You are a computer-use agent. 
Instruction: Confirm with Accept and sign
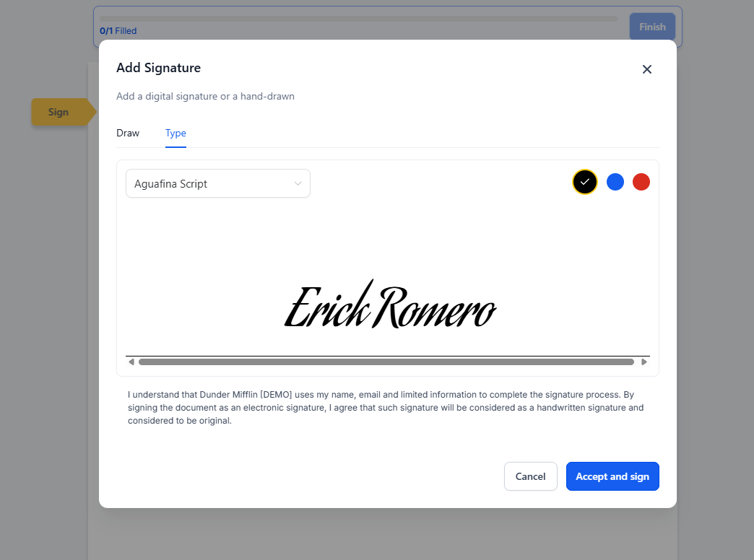tap(612, 476)
